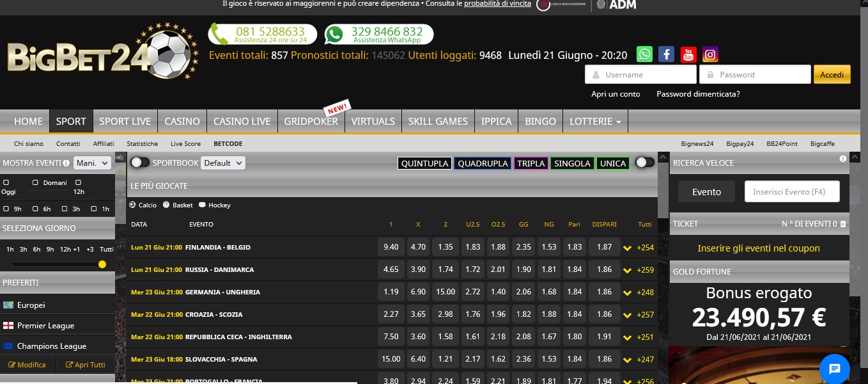868x384 pixels.
Task: Open the IPPICA tab
Action: tap(496, 121)
